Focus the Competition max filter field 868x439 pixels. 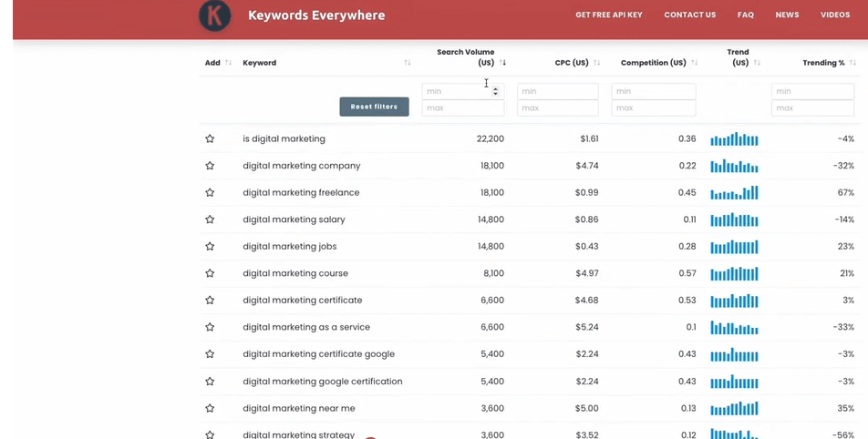pos(653,107)
